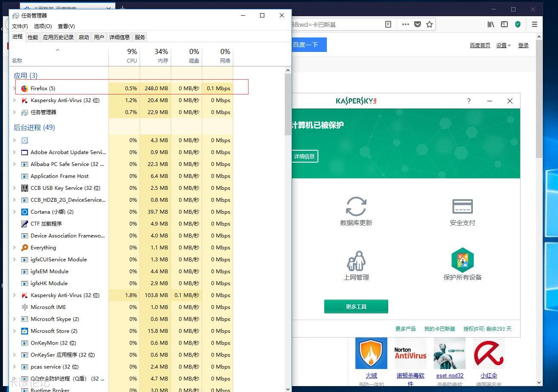The width and height of the screenshot is (558, 392).
Task: Open 我的卡巴斯基 link
Action: click(x=440, y=329)
